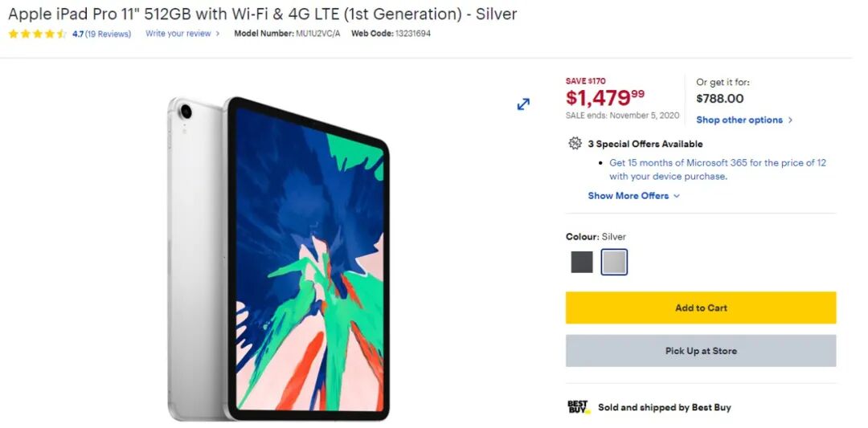Select the Space Grey colour swatch
The width and height of the screenshot is (868, 428).
pyautogui.click(x=582, y=262)
